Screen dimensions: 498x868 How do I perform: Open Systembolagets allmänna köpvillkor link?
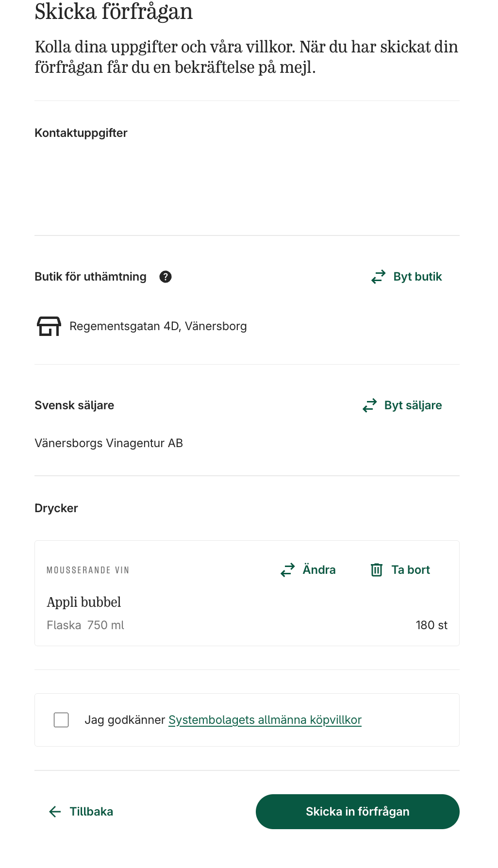[x=265, y=720]
